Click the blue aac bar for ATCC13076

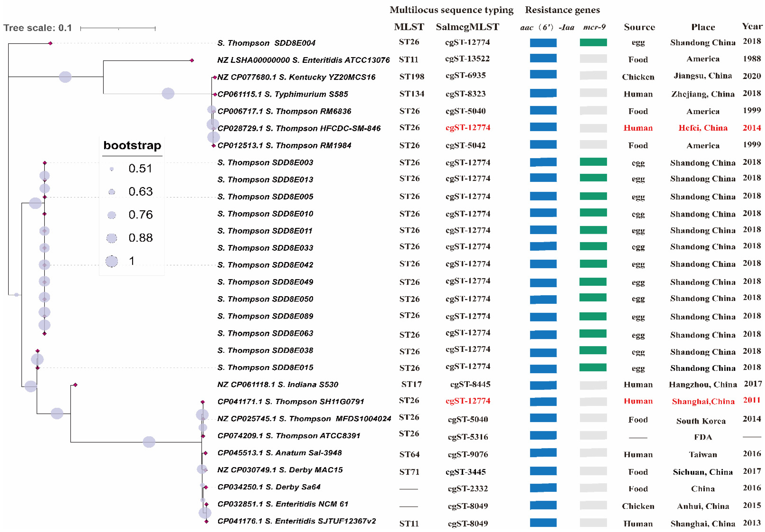pyautogui.click(x=543, y=58)
